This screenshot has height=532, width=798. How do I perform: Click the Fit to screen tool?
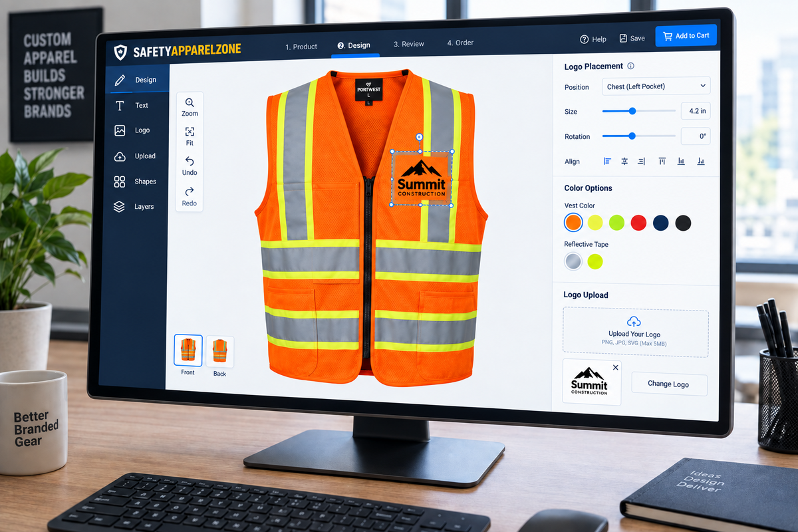point(190,136)
